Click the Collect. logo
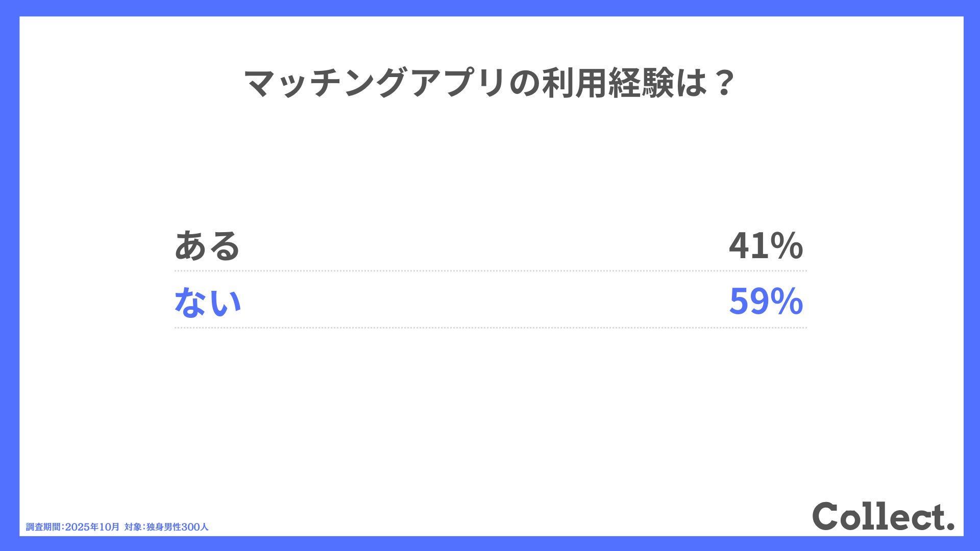This screenshot has height=551, width=980. tap(883, 516)
